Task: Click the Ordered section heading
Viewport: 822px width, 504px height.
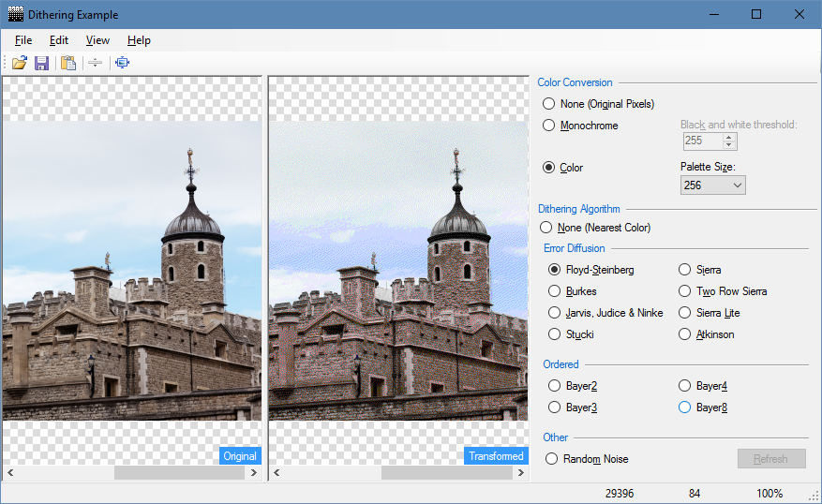Action: pos(560,364)
